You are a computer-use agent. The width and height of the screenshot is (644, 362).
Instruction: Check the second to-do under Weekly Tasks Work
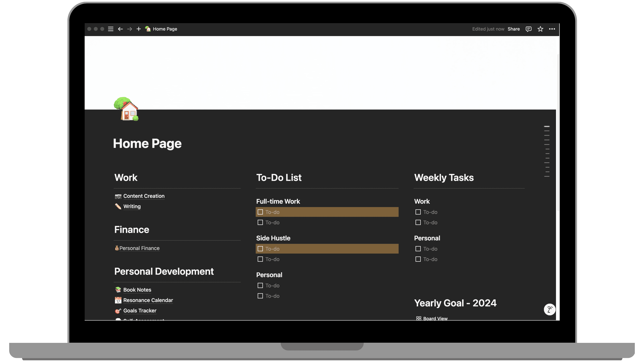pyautogui.click(x=418, y=223)
